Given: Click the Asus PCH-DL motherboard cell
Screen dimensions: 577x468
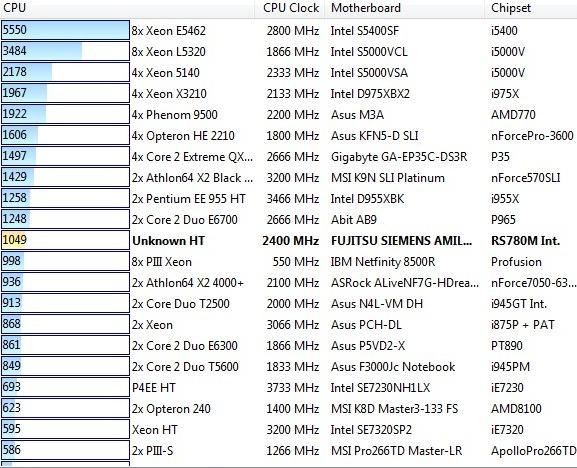Looking at the screenshot, I should coord(366,325).
